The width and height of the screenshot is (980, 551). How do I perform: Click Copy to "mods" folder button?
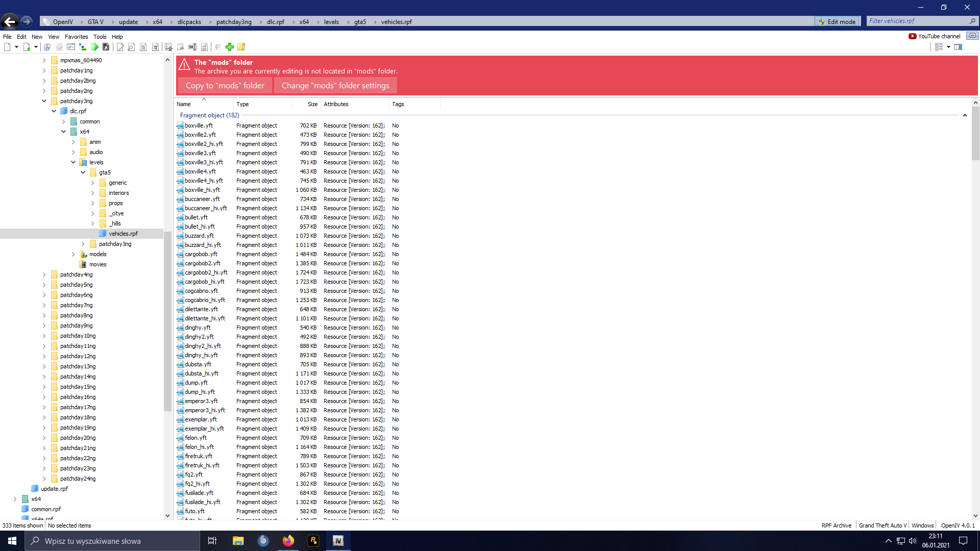[x=225, y=86]
